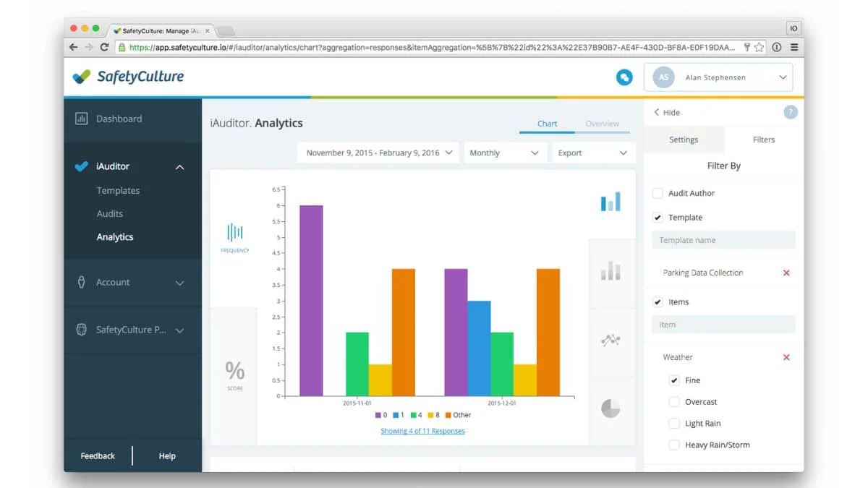
Task: Click the IO profile button in Chrome
Action: coord(793,28)
